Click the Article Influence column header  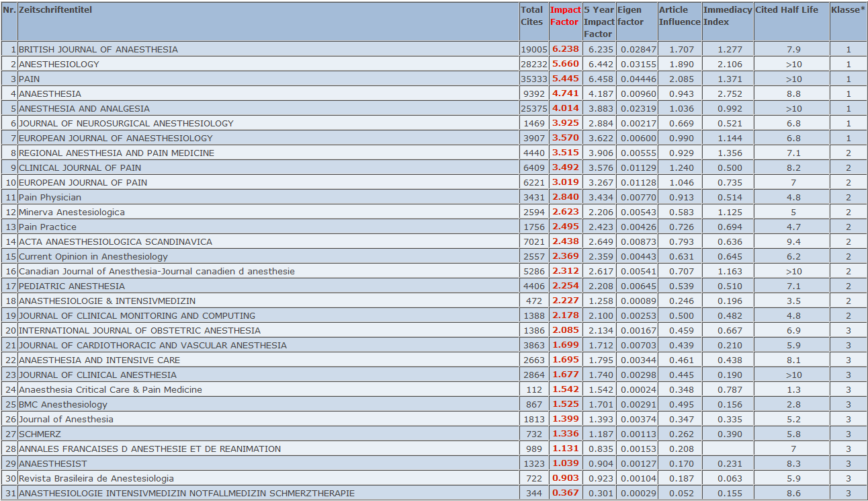coord(679,16)
